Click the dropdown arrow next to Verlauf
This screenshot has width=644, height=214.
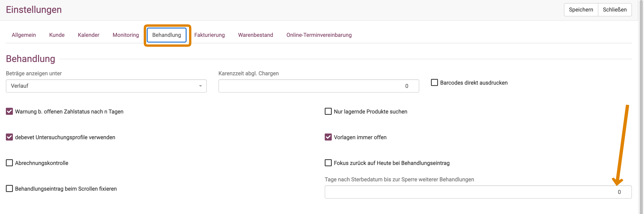pyautogui.click(x=201, y=86)
